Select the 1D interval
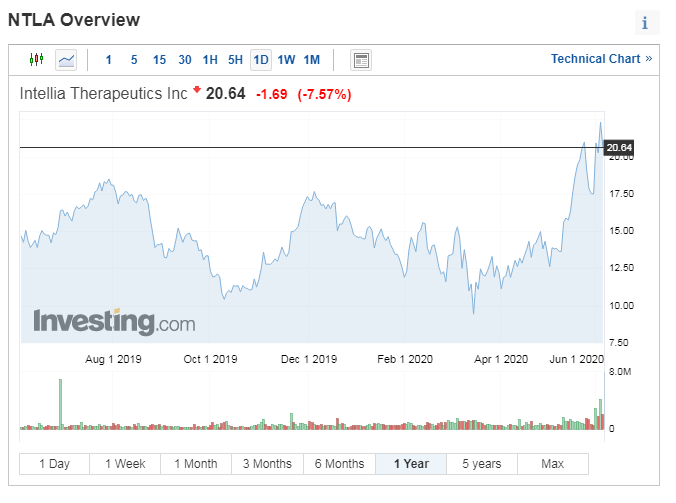Image resolution: width=676 pixels, height=503 pixels. point(261,59)
